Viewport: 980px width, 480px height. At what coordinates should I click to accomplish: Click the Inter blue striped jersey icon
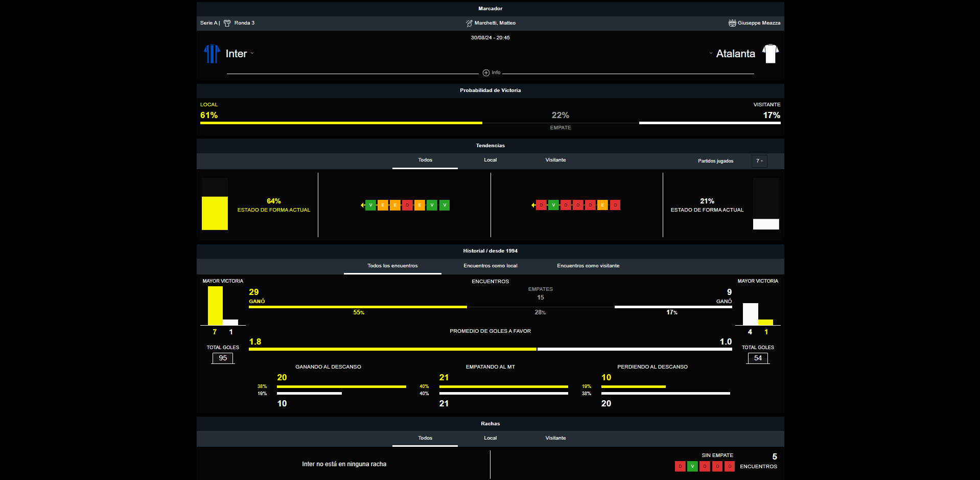pyautogui.click(x=212, y=54)
